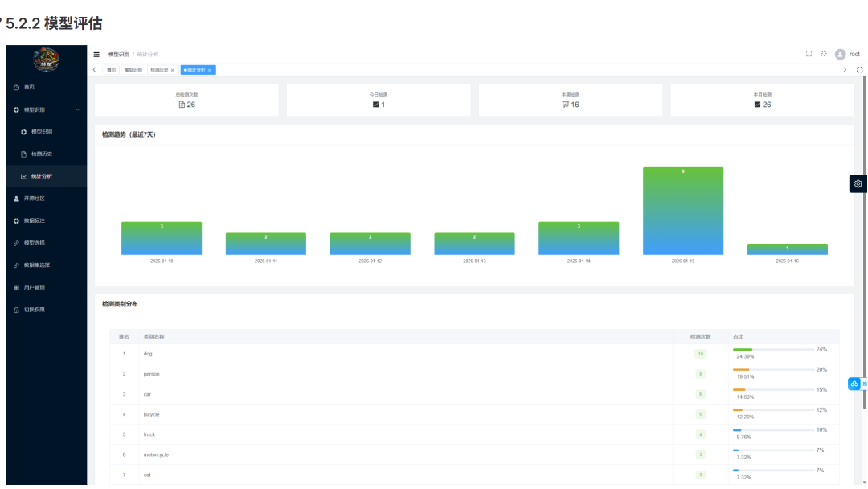Click the link icon beside 模型选择
This screenshot has height=489, width=868.
point(16,243)
